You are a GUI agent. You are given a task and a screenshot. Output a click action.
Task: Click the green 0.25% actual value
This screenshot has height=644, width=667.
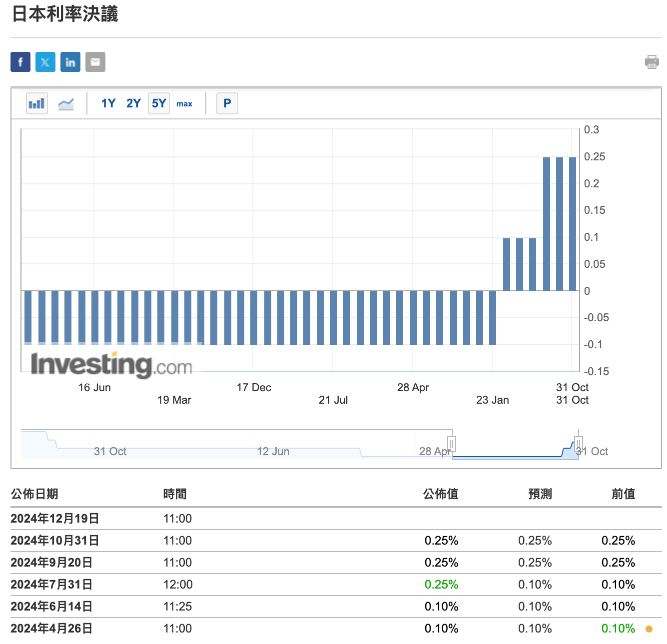[442, 585]
